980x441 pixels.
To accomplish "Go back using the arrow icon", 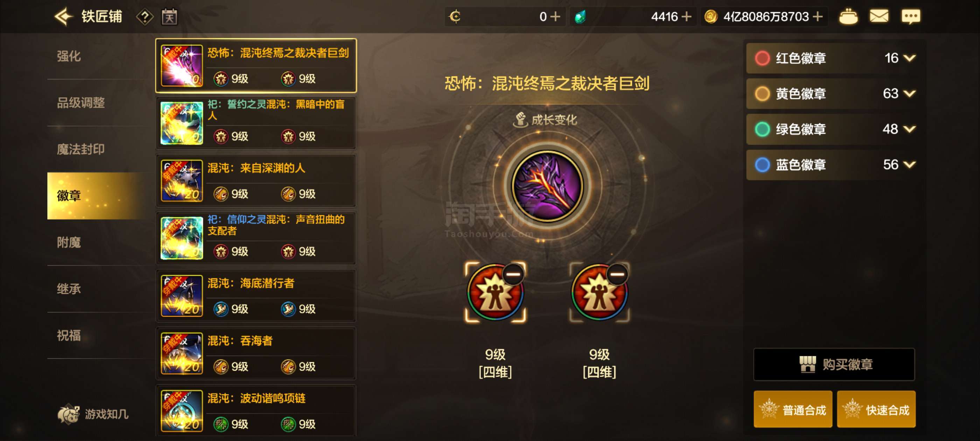I will (64, 16).
